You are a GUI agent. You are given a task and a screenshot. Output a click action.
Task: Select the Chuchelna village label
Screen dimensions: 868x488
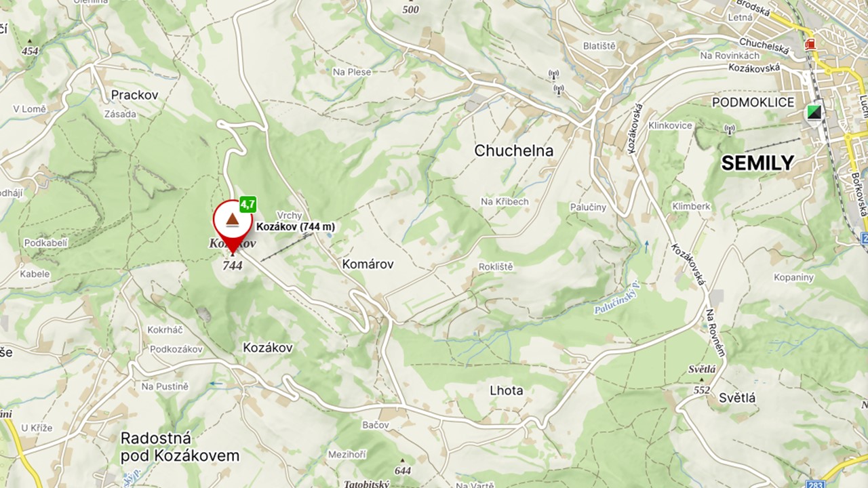[514, 150]
